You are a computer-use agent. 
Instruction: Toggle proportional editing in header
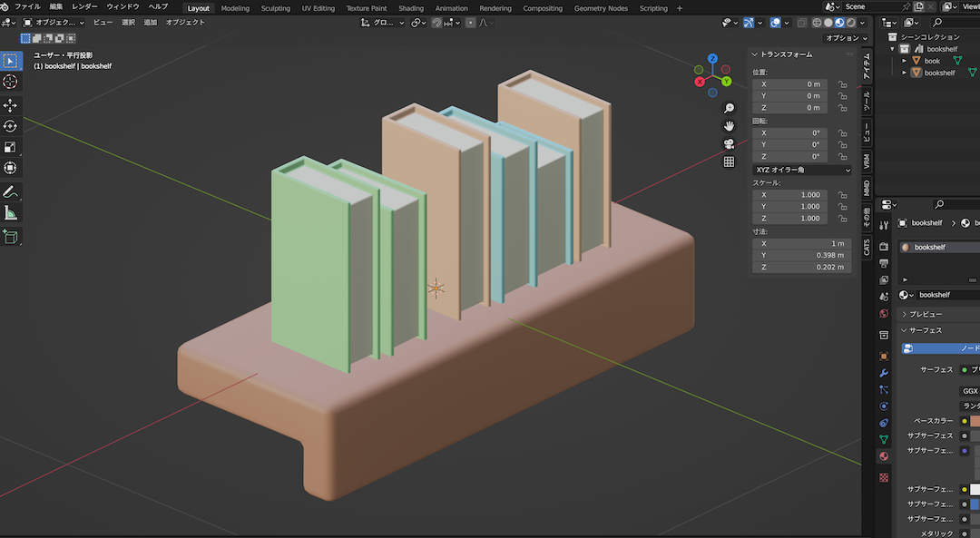[x=471, y=23]
